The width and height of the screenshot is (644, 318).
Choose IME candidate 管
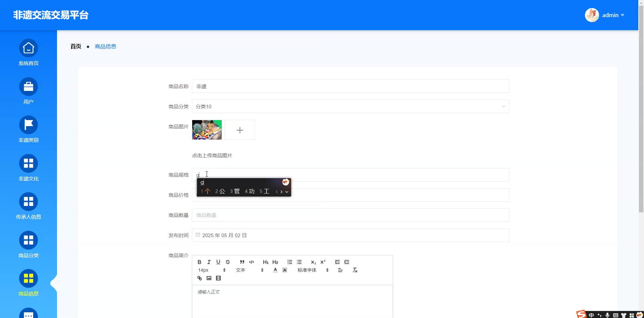[x=235, y=191]
